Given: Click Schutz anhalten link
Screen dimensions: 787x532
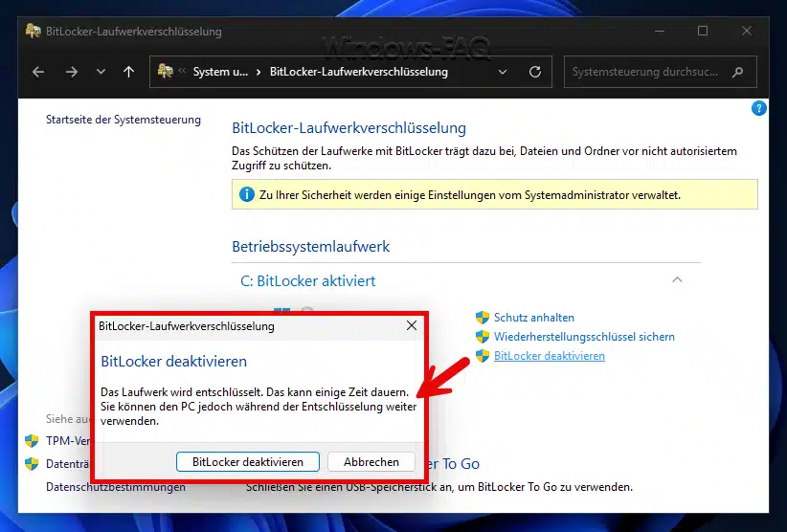Looking at the screenshot, I should (x=534, y=318).
